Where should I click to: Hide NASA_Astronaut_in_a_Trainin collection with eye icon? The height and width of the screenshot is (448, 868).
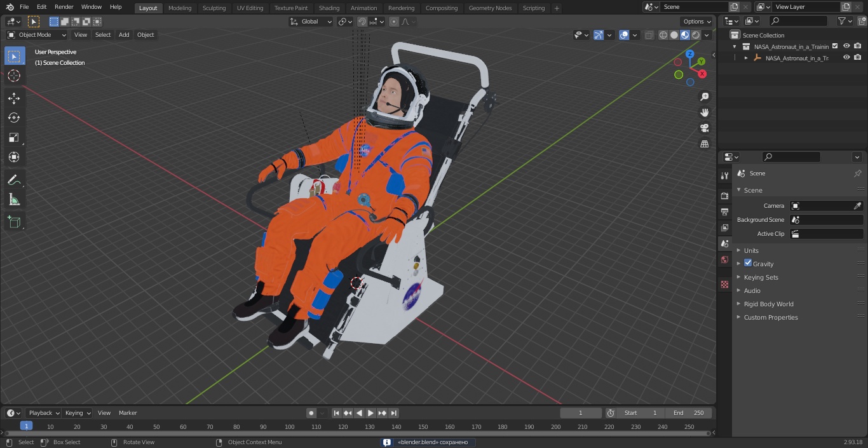point(846,46)
